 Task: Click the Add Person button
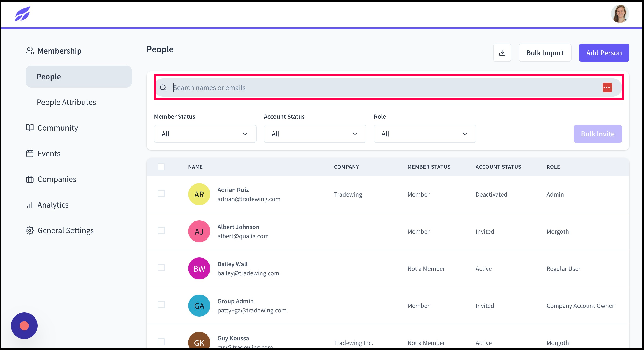pos(604,53)
